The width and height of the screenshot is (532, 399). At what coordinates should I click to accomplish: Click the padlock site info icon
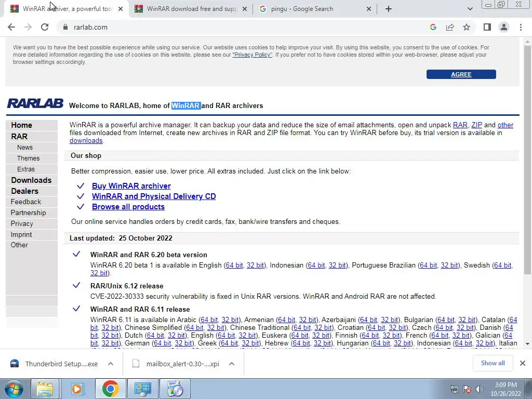[65, 27]
